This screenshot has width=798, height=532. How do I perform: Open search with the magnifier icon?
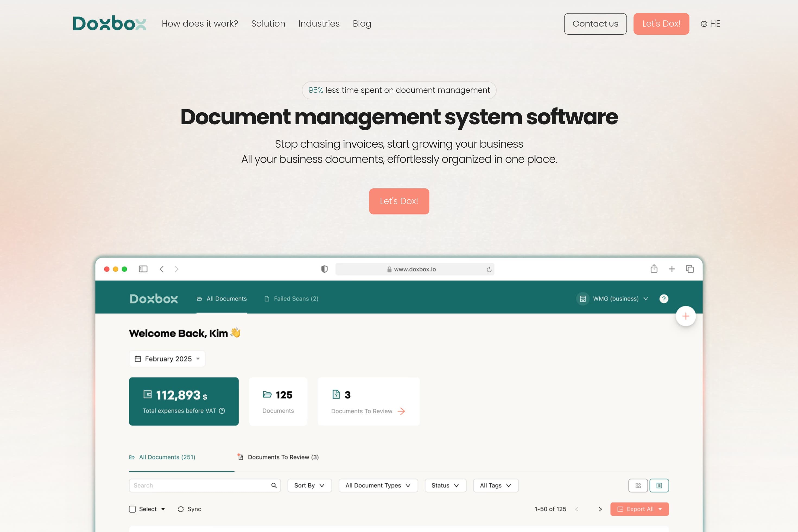(x=274, y=485)
